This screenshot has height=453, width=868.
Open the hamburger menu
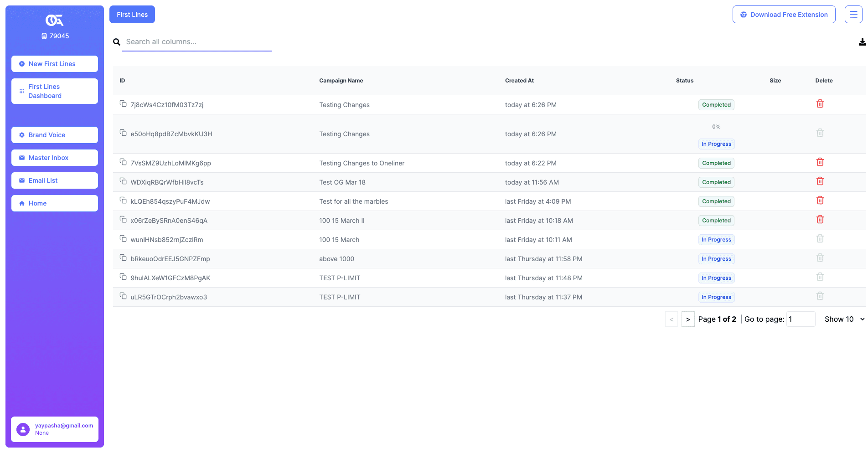(x=853, y=15)
